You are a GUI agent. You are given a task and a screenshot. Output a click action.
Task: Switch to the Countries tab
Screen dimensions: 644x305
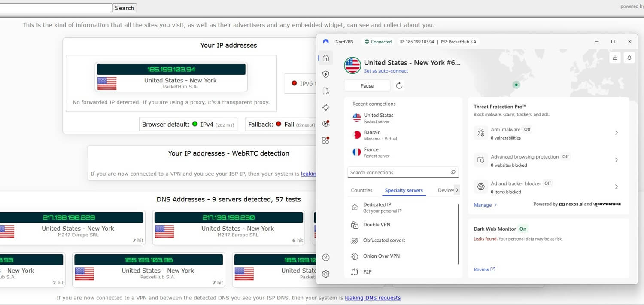(x=361, y=190)
